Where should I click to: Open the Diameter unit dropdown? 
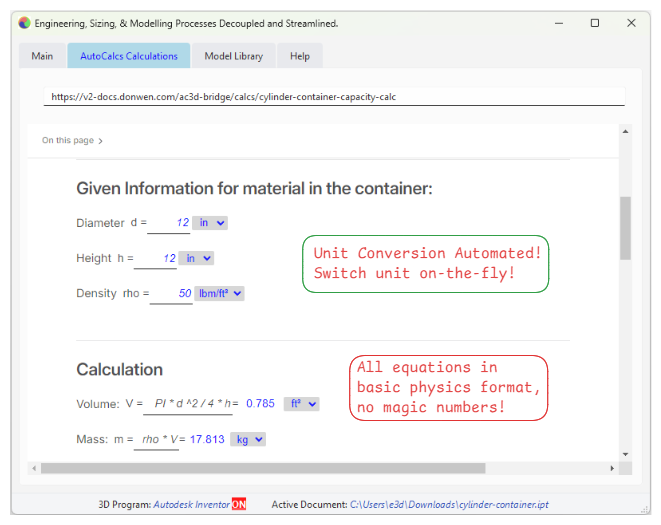(x=210, y=223)
